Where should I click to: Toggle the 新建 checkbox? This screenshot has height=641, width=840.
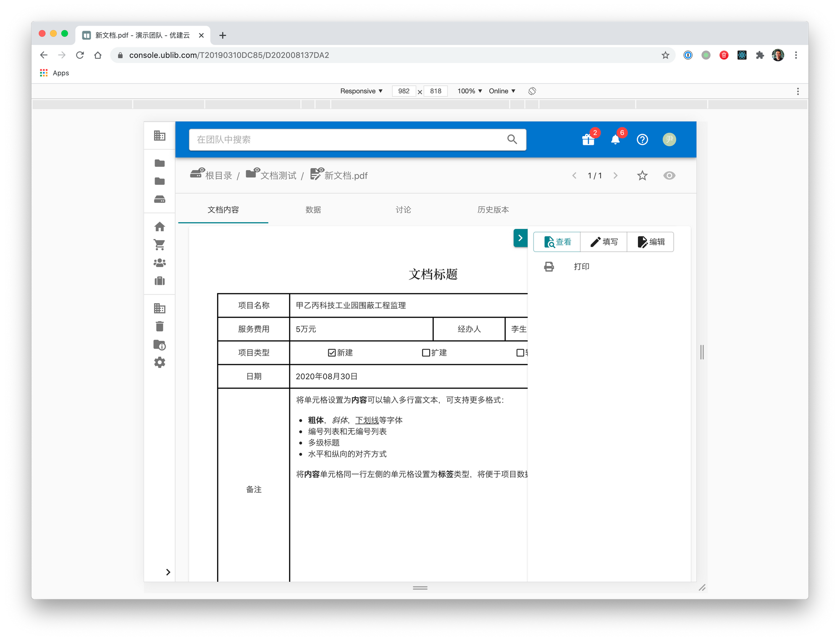(332, 353)
